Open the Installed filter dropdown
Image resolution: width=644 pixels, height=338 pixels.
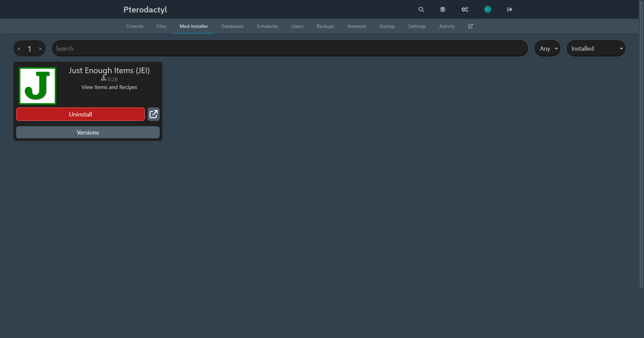(x=596, y=48)
